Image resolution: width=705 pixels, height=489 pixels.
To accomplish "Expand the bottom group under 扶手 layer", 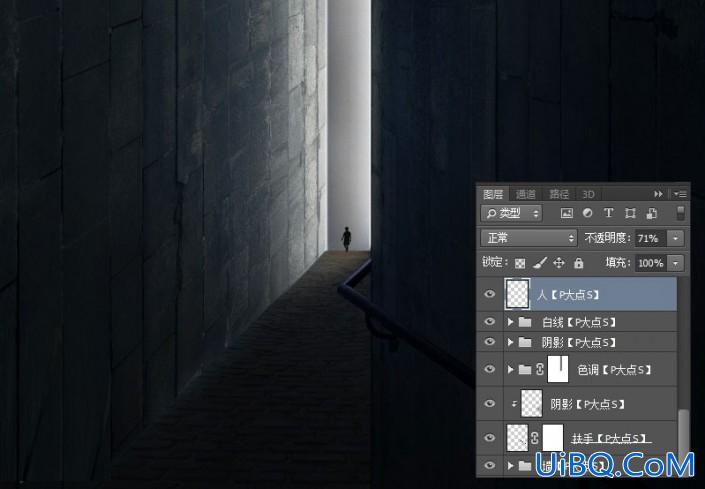I will tap(510, 466).
